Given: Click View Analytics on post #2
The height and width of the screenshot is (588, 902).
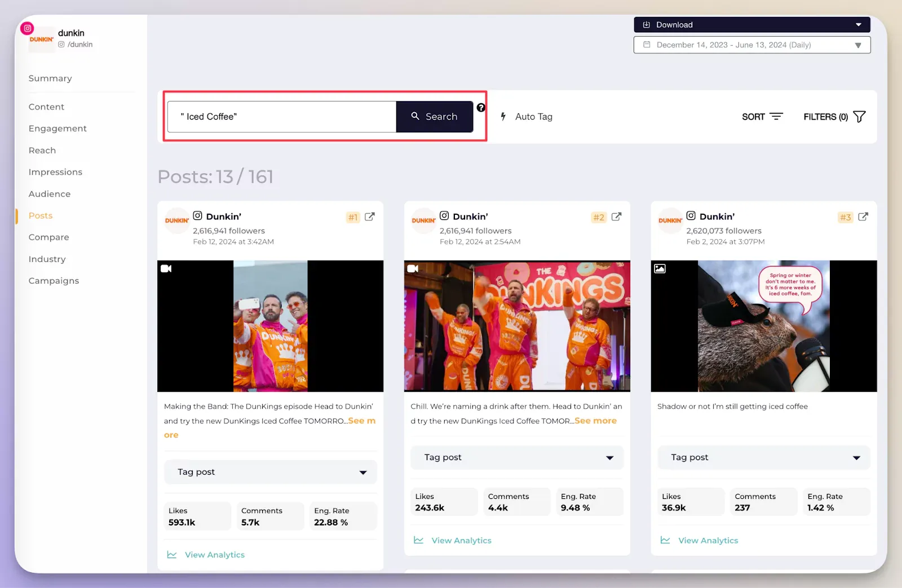Looking at the screenshot, I should click(x=453, y=540).
